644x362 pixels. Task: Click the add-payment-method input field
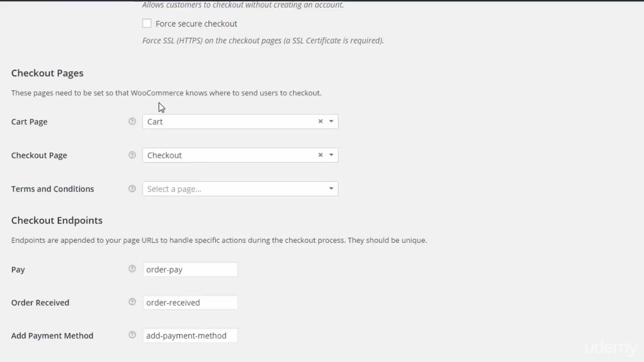[190, 336]
